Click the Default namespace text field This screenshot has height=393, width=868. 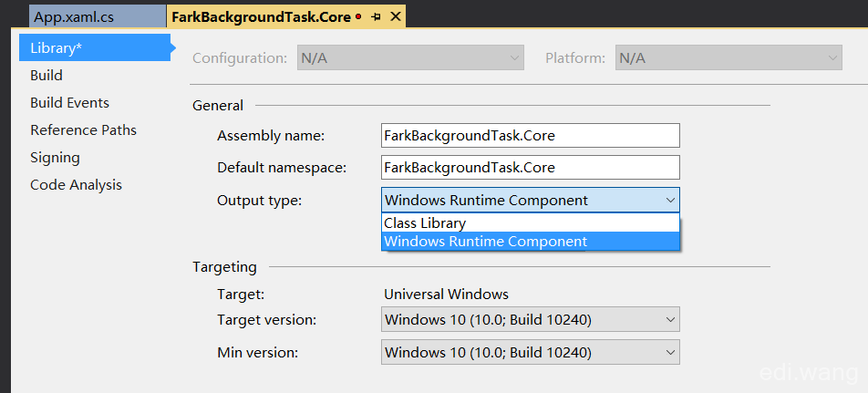(x=531, y=167)
